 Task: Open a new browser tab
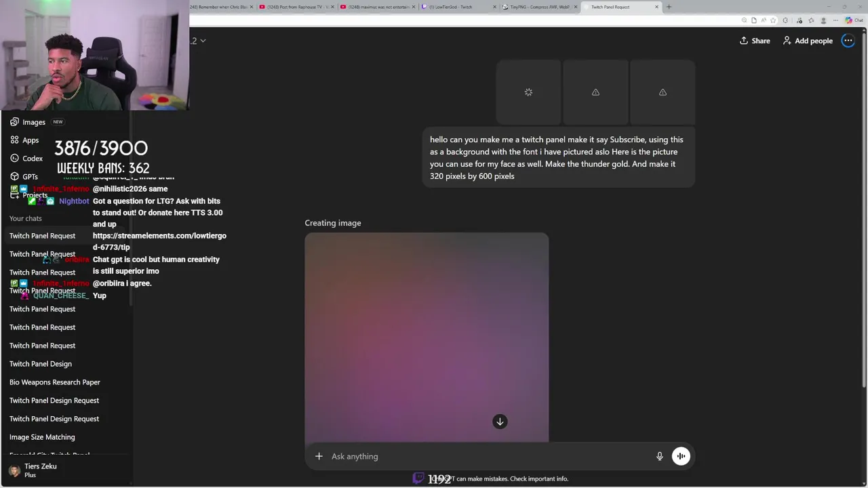click(669, 7)
